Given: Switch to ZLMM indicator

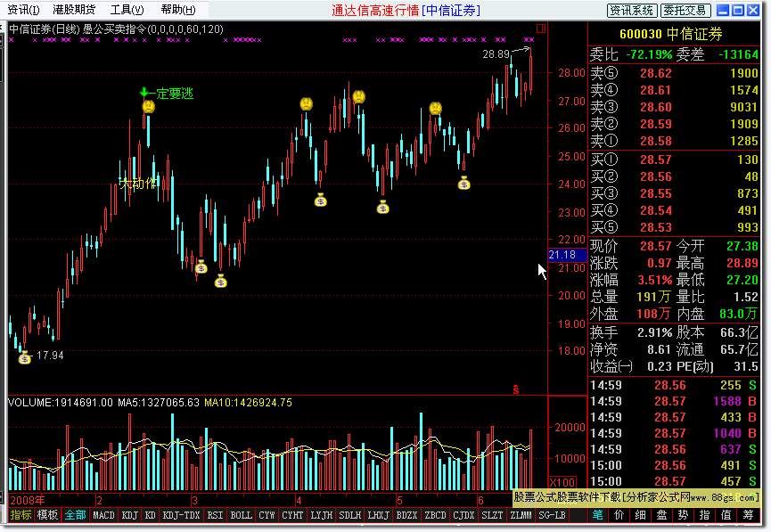Looking at the screenshot, I should [x=521, y=515].
